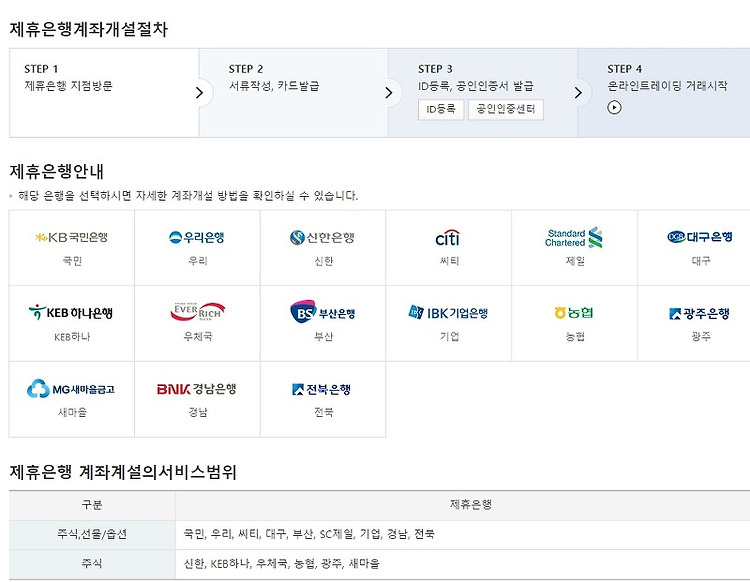Click the STEP 3 heading
Image resolution: width=750 pixels, height=582 pixels.
435,69
